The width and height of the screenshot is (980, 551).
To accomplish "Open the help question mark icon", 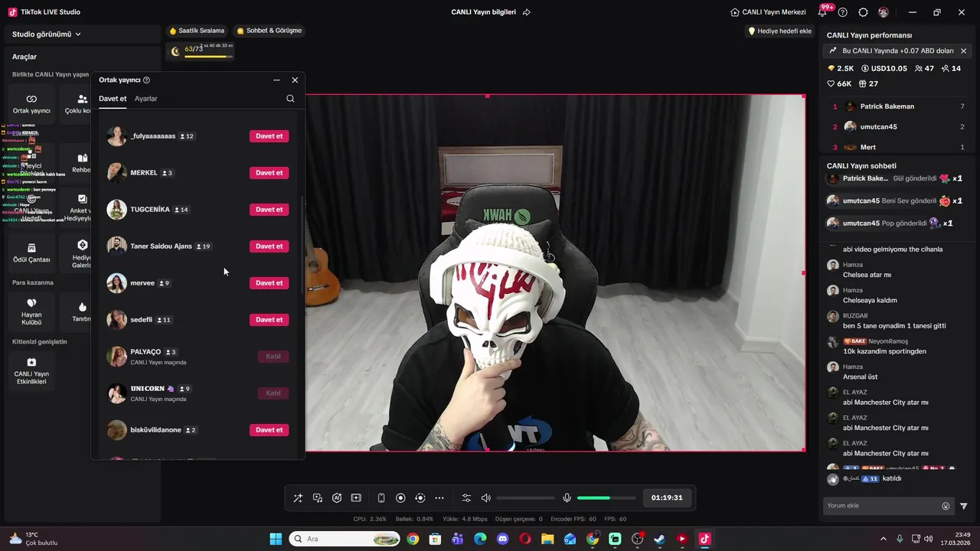I will coord(843,12).
